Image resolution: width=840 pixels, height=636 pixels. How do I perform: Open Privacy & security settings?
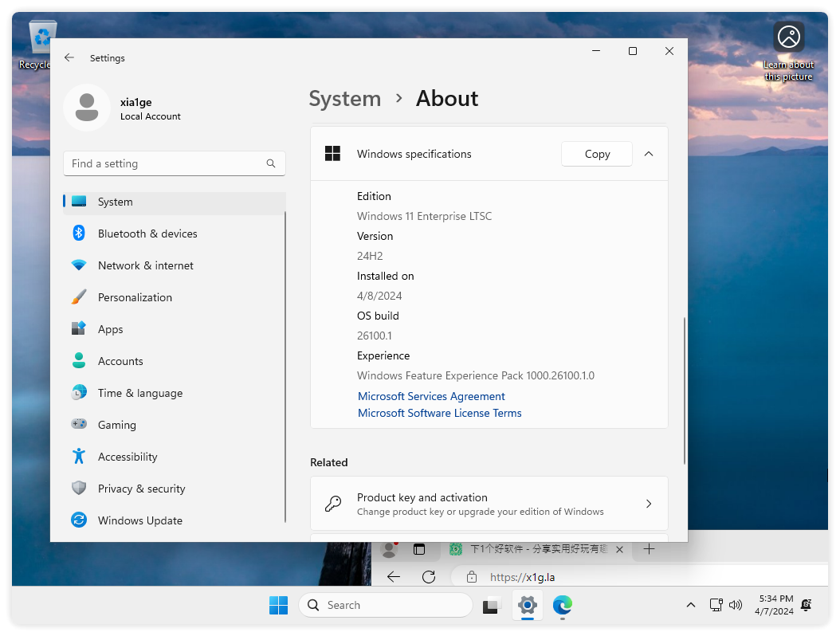[x=141, y=489]
